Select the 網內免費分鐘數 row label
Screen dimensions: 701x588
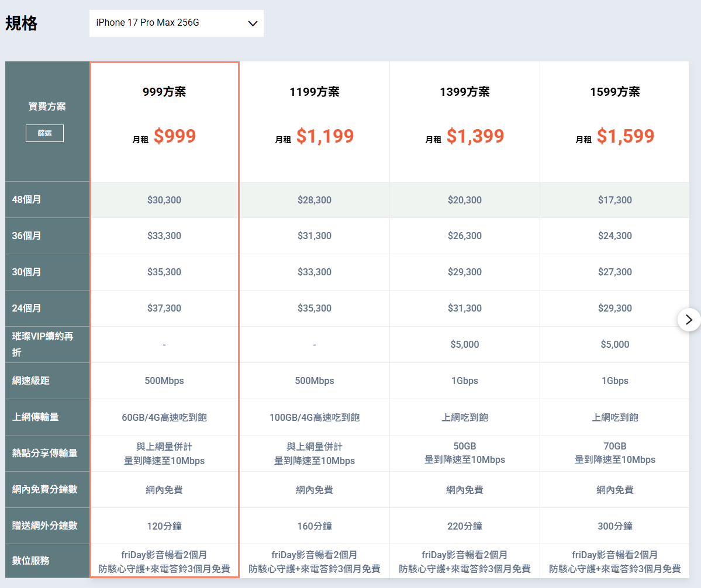tap(44, 489)
